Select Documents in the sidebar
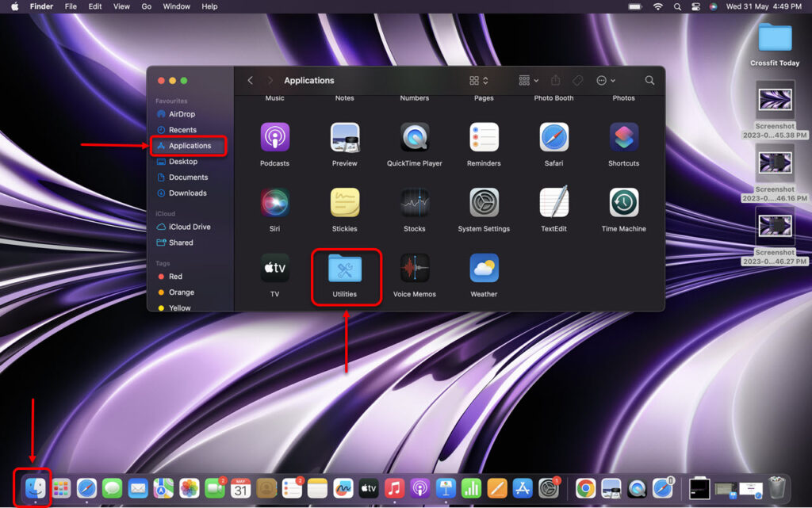 click(x=189, y=177)
